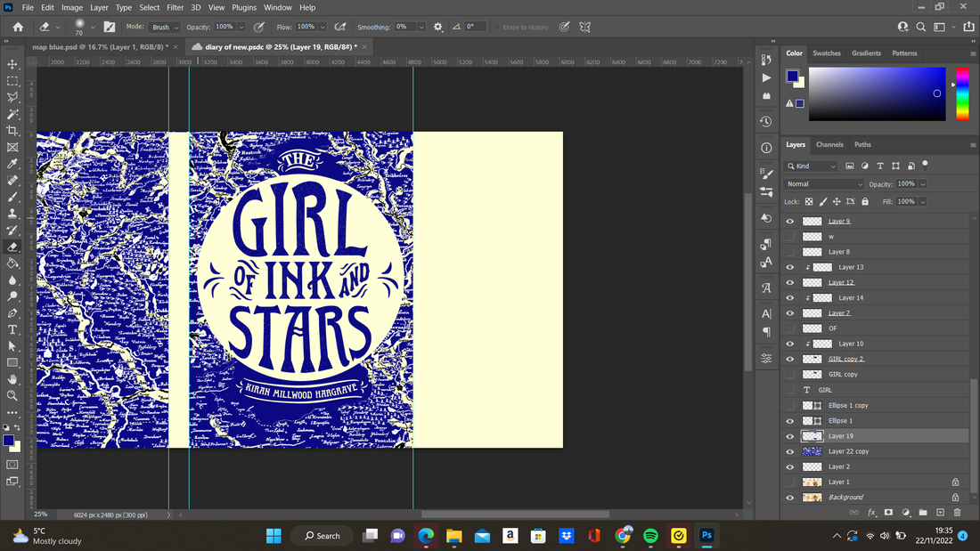Viewport: 980px width, 551px height.
Task: Create a new group folder
Action: coord(923,512)
